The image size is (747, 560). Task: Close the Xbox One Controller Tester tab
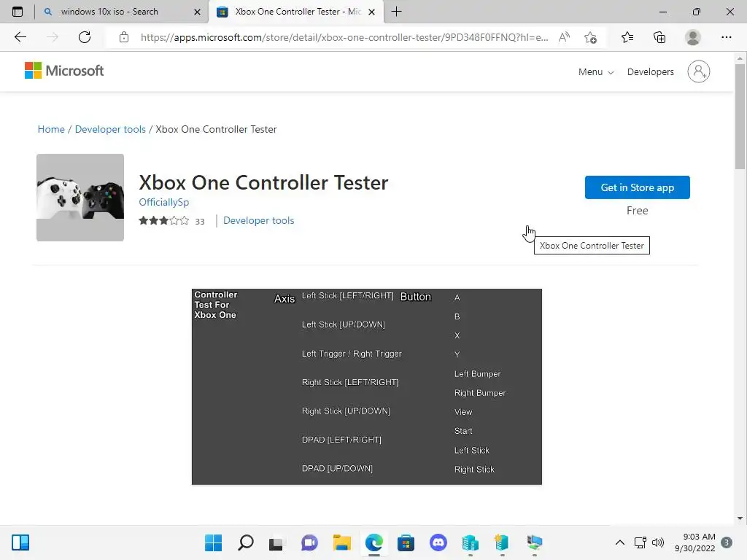pyautogui.click(x=372, y=12)
